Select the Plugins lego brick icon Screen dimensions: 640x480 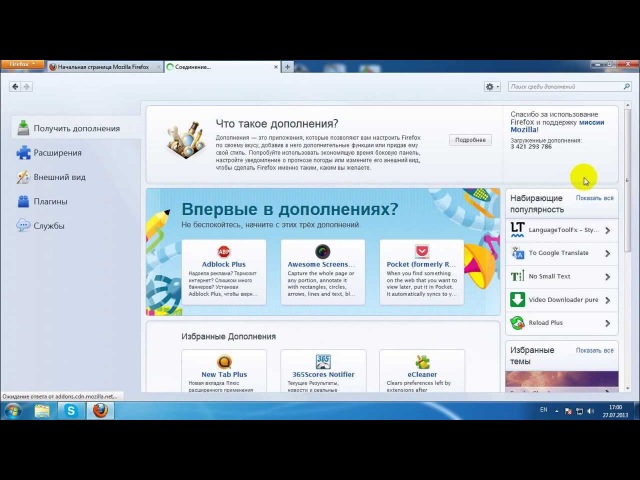tap(23, 201)
